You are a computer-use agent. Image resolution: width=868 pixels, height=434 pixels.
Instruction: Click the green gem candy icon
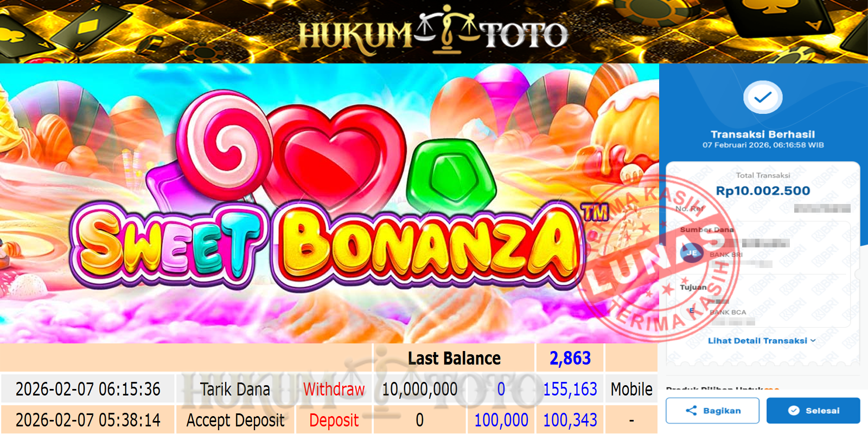pos(451,176)
